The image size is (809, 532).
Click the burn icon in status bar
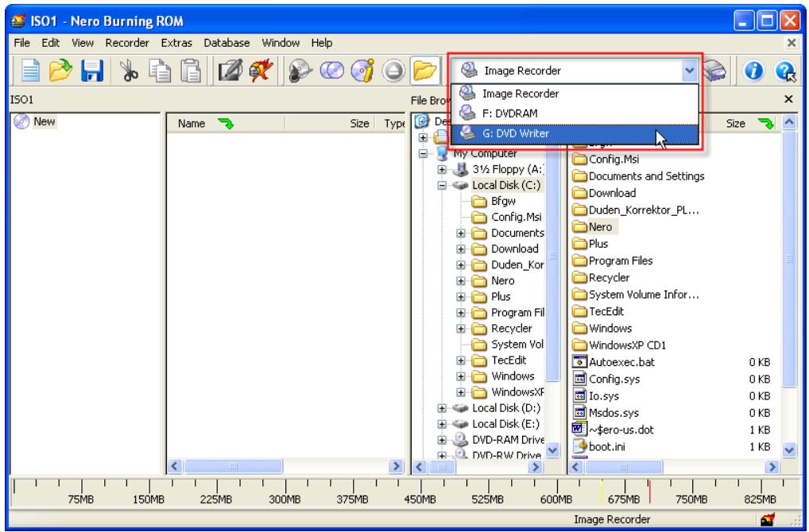tap(767, 519)
